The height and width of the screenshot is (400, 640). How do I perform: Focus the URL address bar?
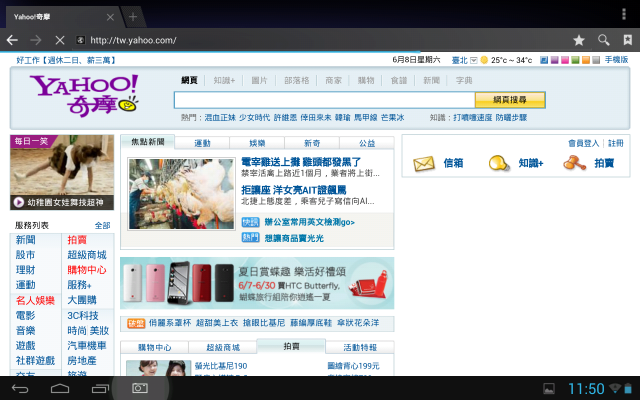(327, 40)
